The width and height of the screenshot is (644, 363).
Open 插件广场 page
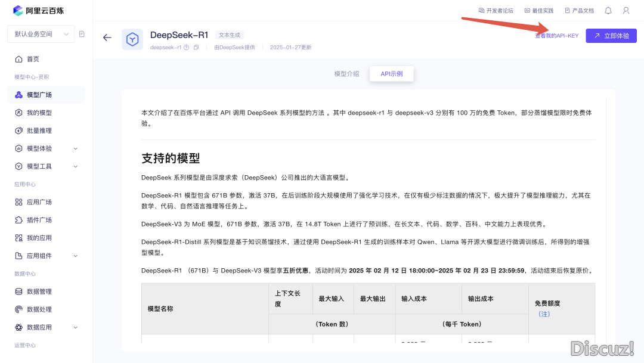(39, 220)
